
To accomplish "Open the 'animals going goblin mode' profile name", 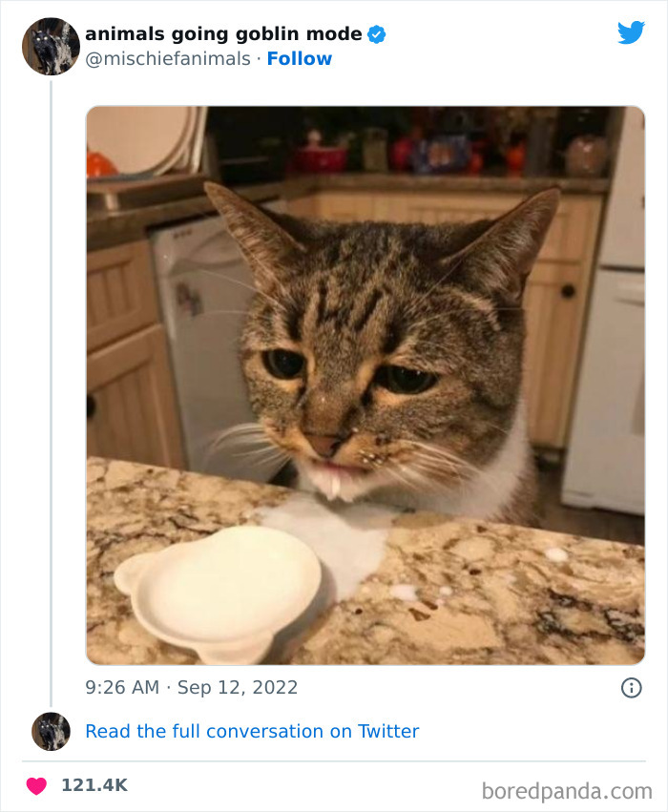I will (223, 34).
